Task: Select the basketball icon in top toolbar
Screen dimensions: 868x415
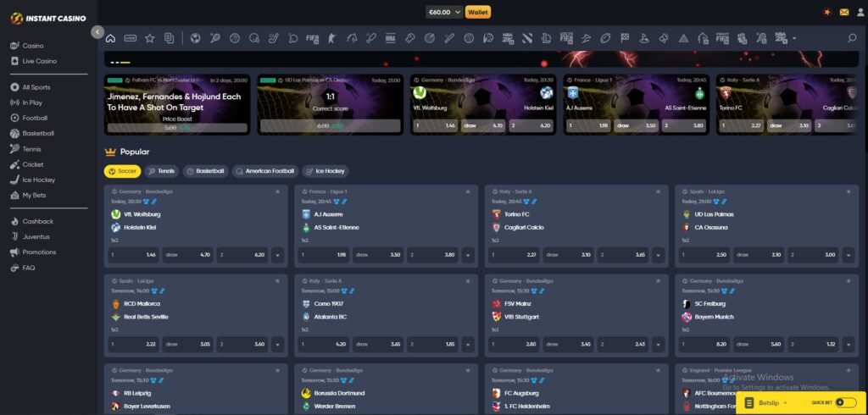Action: tap(235, 38)
